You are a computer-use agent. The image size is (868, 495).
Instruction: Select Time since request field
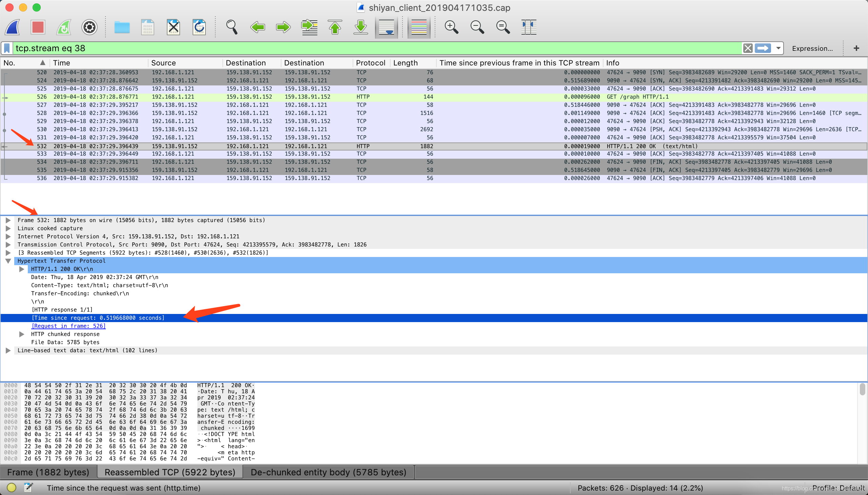coord(434,318)
